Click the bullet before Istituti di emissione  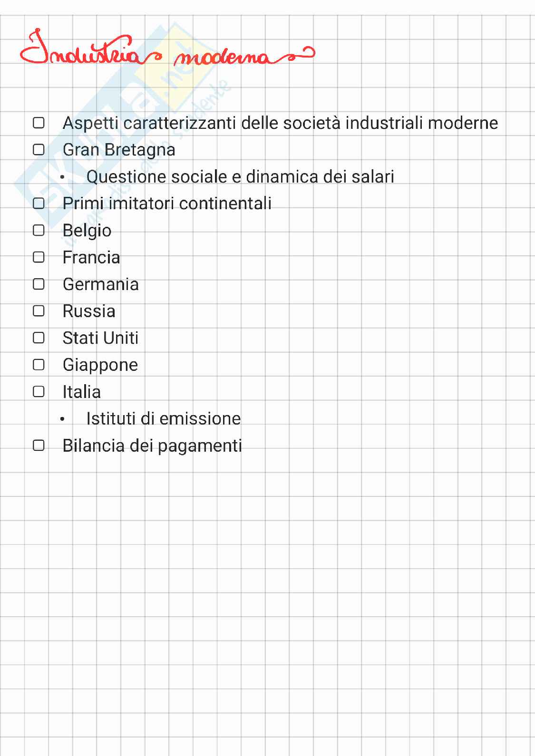[62, 419]
